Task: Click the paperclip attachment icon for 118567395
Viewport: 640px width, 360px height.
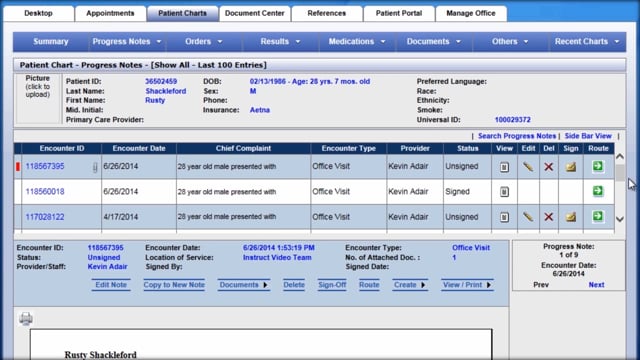Action: point(95,167)
